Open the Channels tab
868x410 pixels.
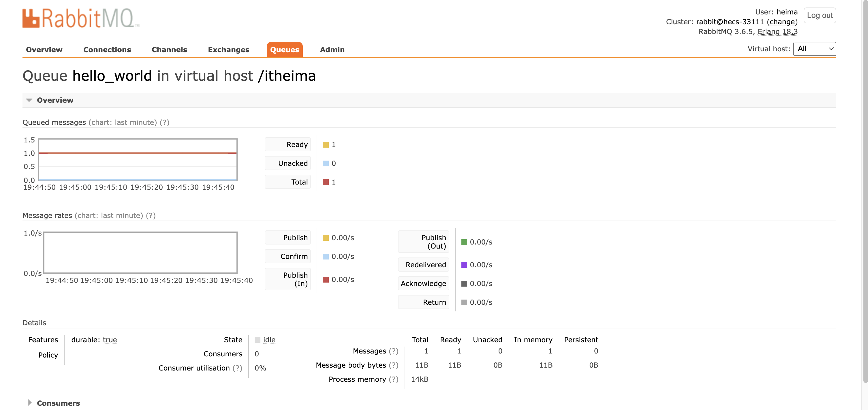(169, 50)
